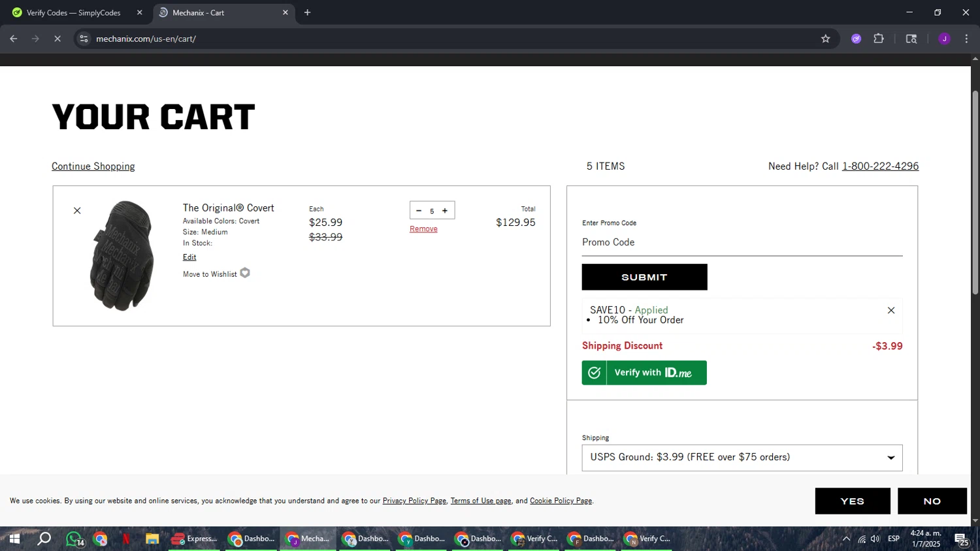980x551 pixels.
Task: Open the Cookie Policy Page link
Action: tap(561, 501)
